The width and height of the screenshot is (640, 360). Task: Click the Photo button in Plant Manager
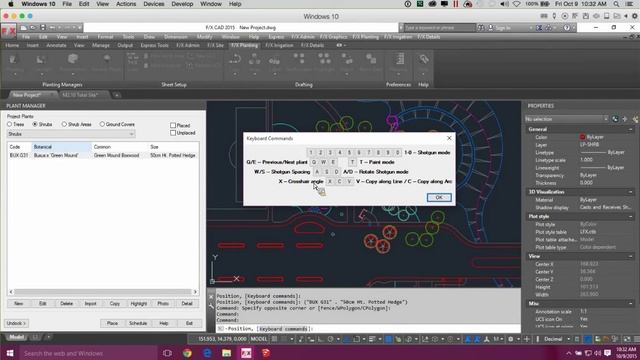point(163,304)
